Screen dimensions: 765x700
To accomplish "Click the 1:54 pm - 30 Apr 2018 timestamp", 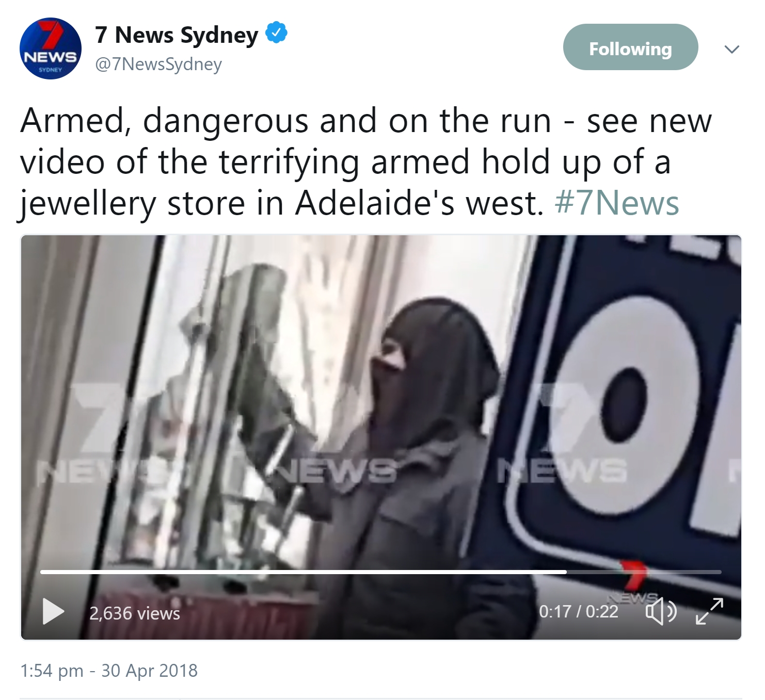I will (x=109, y=671).
